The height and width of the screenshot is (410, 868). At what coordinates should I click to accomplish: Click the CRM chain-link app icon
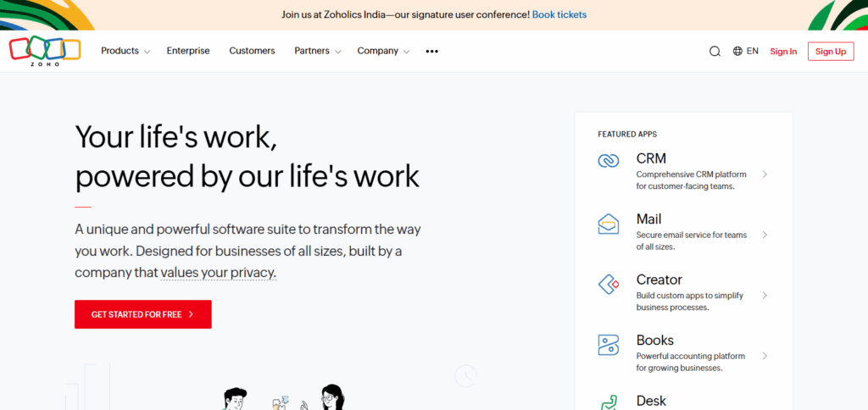[x=609, y=161]
